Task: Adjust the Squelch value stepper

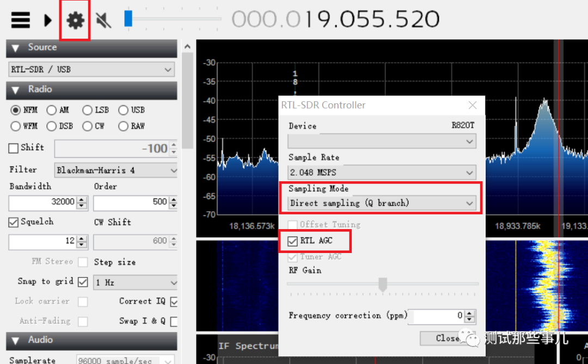Action: 82,242
